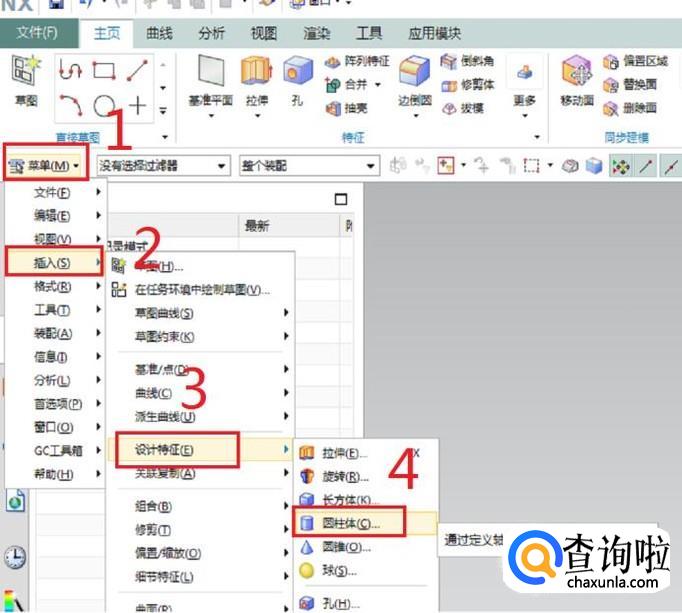Expand the 更多 more features dropdown

pos(524,85)
